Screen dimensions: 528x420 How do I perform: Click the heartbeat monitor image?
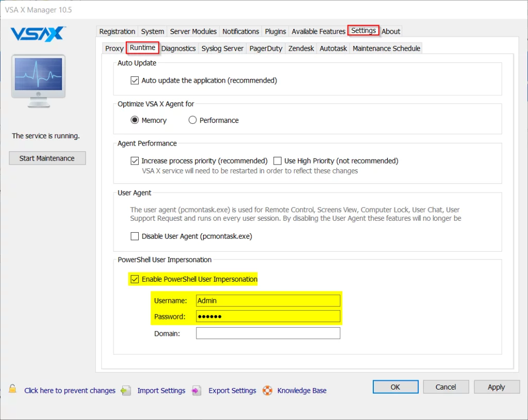[x=39, y=80]
